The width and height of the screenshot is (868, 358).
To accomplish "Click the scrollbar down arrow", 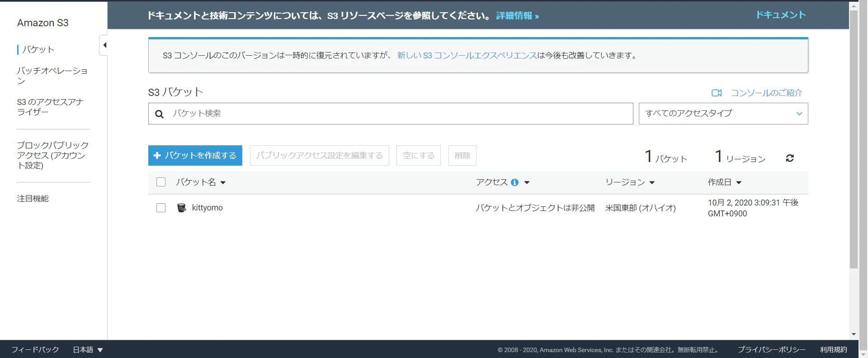I will tap(854, 334).
